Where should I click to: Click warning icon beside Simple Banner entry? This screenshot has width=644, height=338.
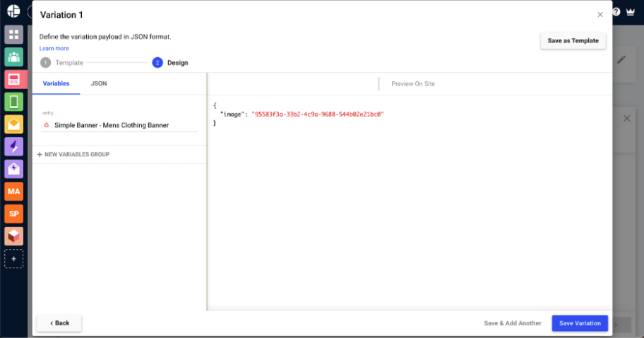point(47,125)
